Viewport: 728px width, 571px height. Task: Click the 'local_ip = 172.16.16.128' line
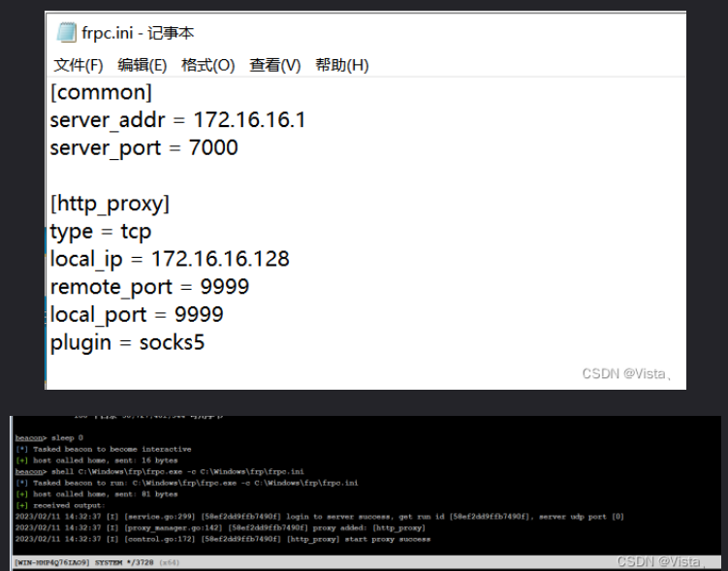(170, 259)
